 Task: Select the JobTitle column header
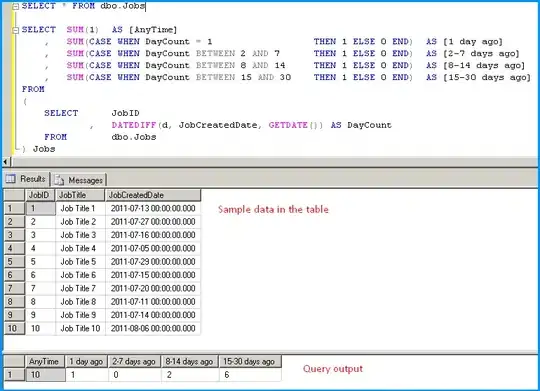click(80, 195)
